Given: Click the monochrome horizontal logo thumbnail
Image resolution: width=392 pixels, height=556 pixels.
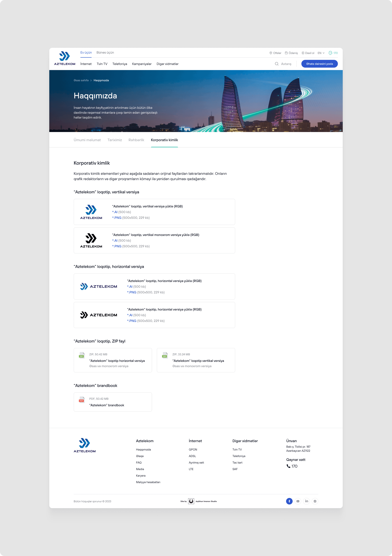Looking at the screenshot, I should 99,315.
